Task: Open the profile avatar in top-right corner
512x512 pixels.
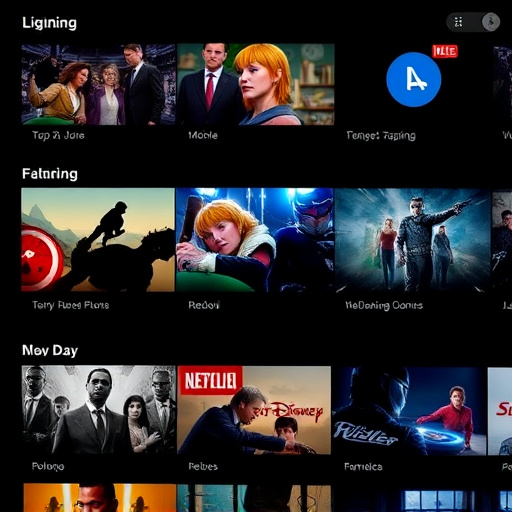Action: [x=491, y=22]
